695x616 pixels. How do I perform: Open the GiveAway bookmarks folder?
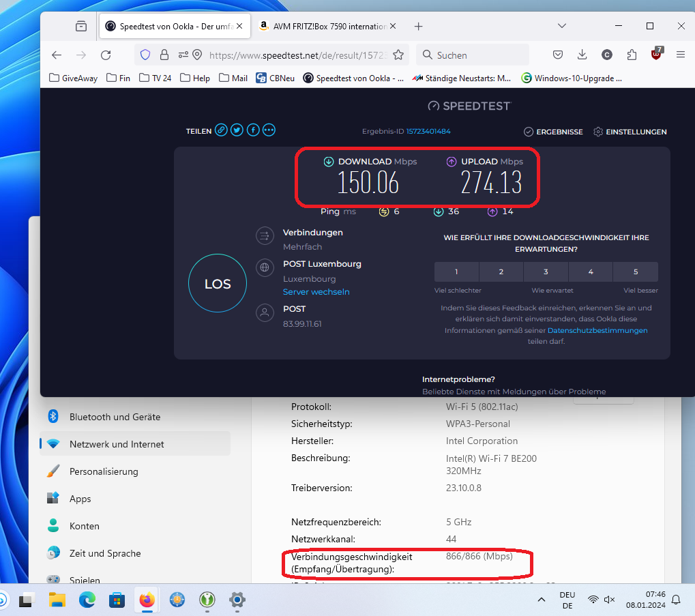tap(73, 78)
